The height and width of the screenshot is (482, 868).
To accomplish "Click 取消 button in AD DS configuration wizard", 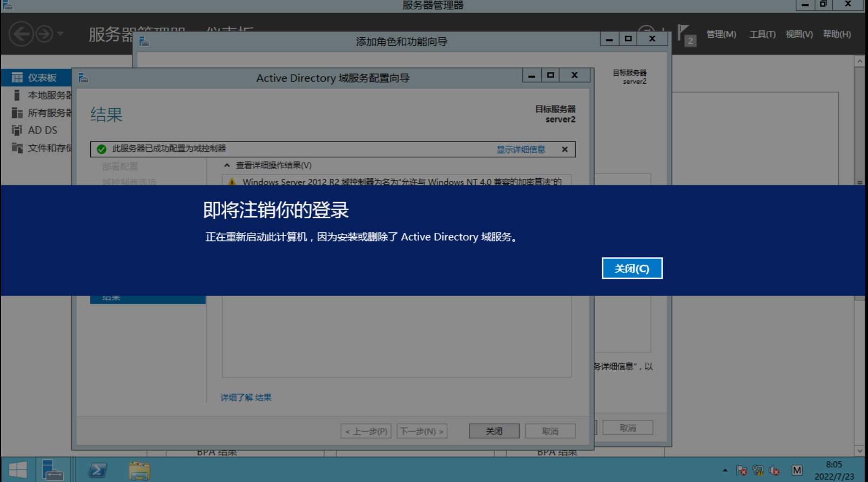I will coord(550,431).
